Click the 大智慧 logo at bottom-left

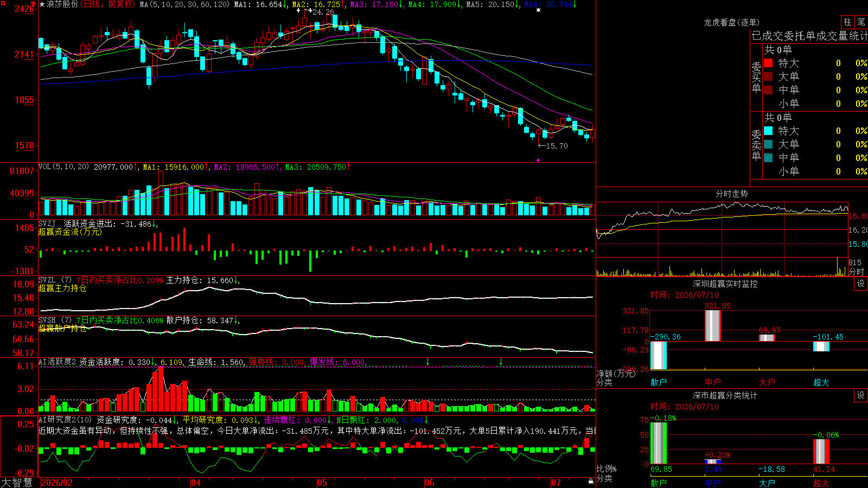point(17,482)
